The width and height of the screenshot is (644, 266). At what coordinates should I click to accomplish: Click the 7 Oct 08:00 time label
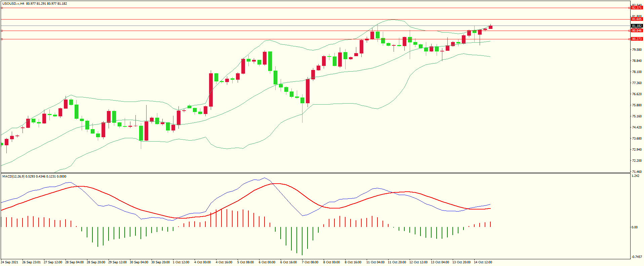coord(310,262)
